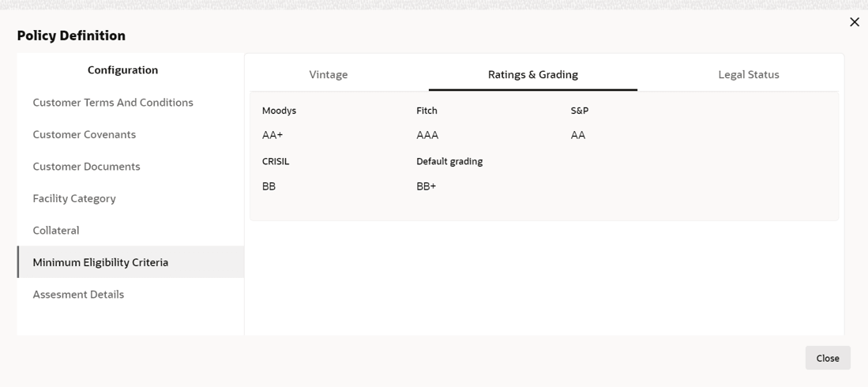The image size is (868, 387).
Task: Click the Moodys rating value AA+
Action: 272,136
